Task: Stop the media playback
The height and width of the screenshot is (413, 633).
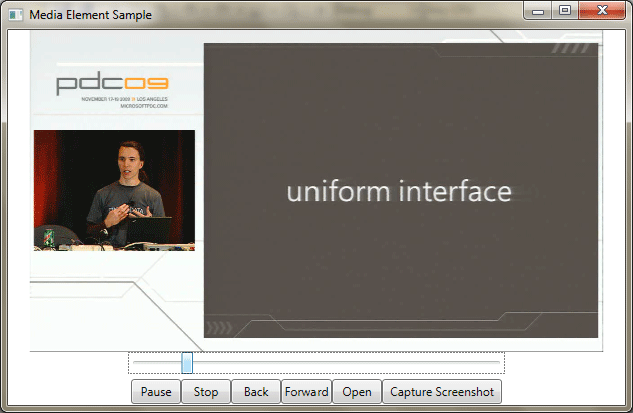Action: pos(206,392)
